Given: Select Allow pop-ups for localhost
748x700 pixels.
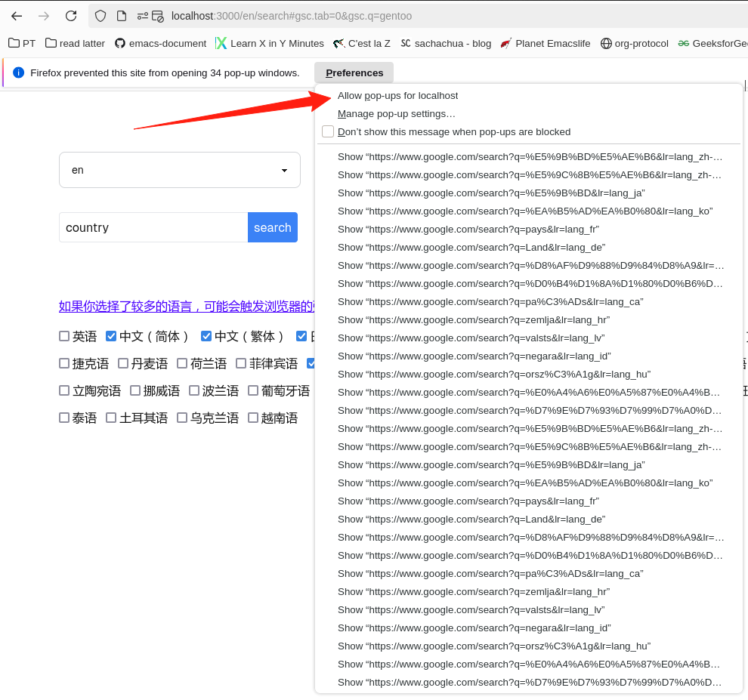Looking at the screenshot, I should (397, 96).
